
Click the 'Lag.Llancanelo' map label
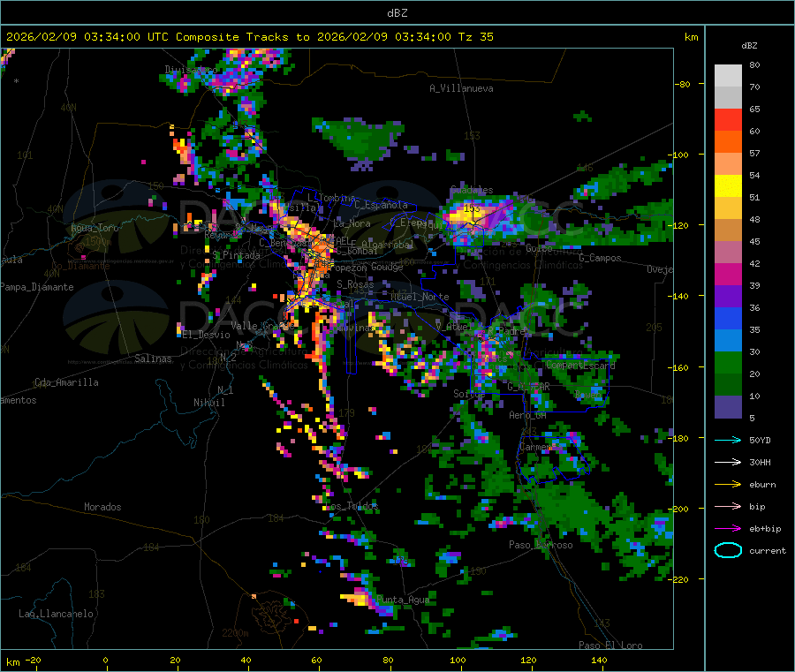click(x=56, y=614)
